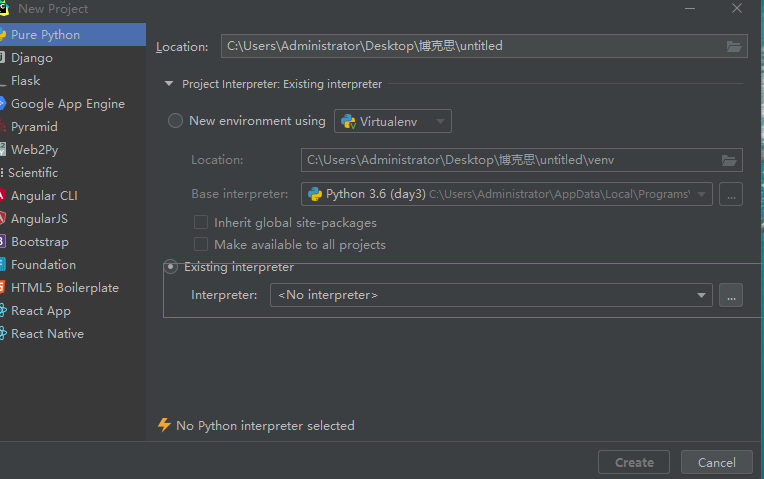Click the Python icon in the Base interpreter field

coord(315,194)
